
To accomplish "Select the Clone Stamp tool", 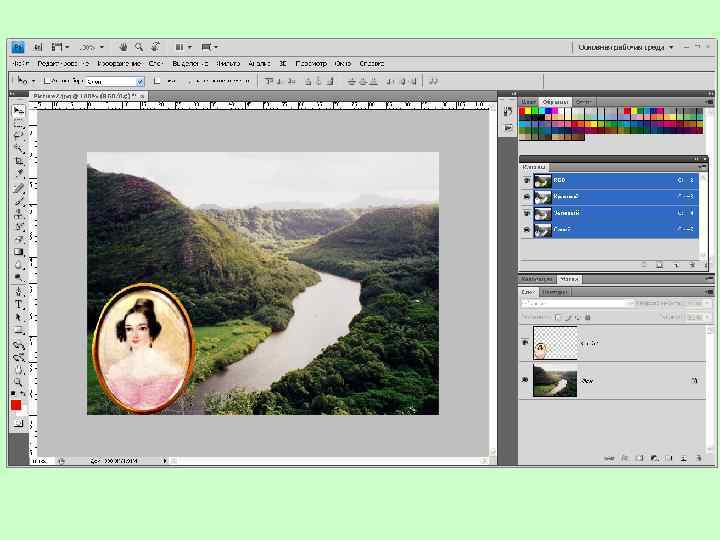I will pyautogui.click(x=18, y=214).
